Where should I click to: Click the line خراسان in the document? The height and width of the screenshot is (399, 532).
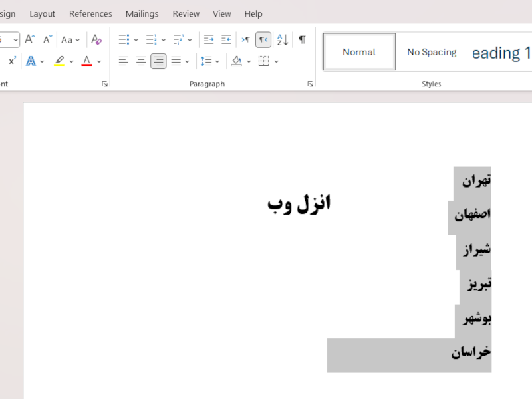click(x=471, y=352)
